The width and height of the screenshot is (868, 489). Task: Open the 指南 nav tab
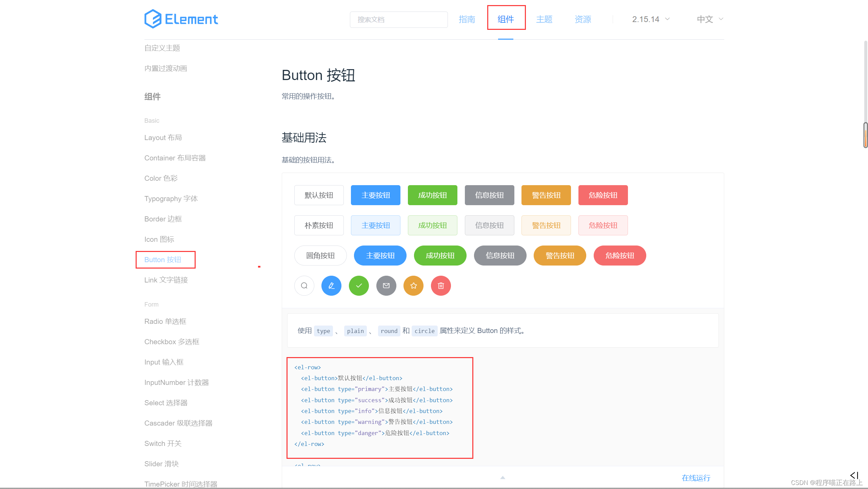(467, 19)
